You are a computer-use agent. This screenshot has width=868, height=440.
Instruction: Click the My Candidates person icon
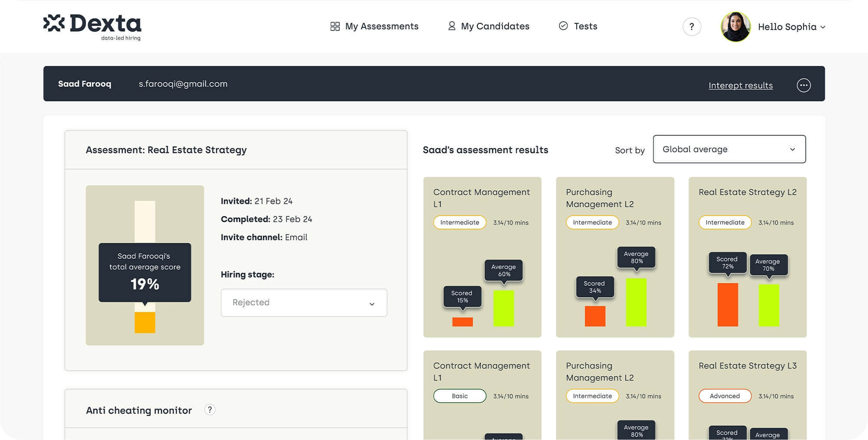pos(451,26)
